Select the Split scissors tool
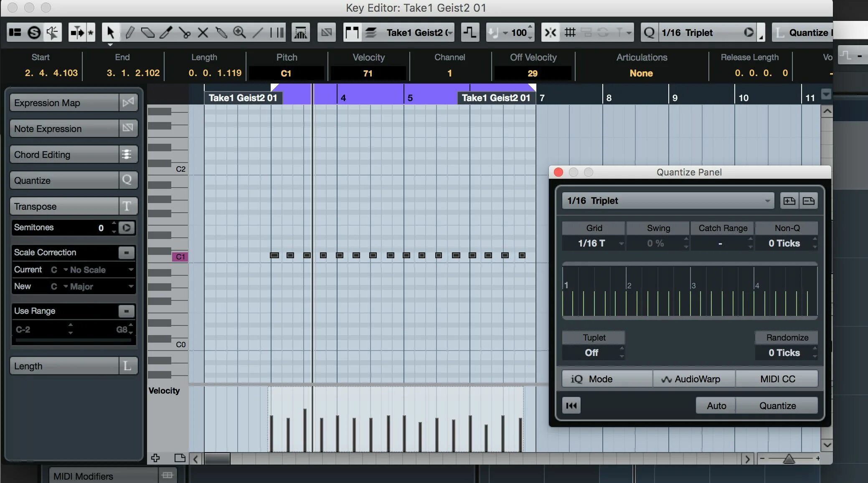This screenshot has height=483, width=868. coord(184,32)
